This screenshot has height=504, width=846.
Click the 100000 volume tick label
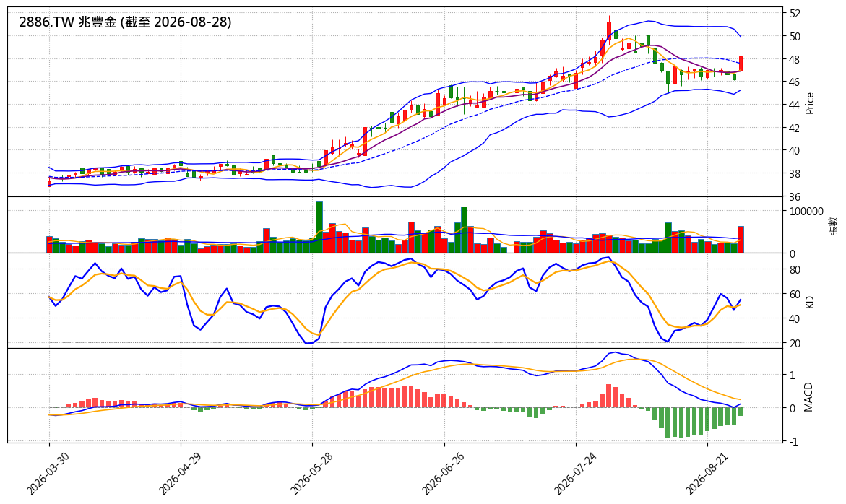806,212
